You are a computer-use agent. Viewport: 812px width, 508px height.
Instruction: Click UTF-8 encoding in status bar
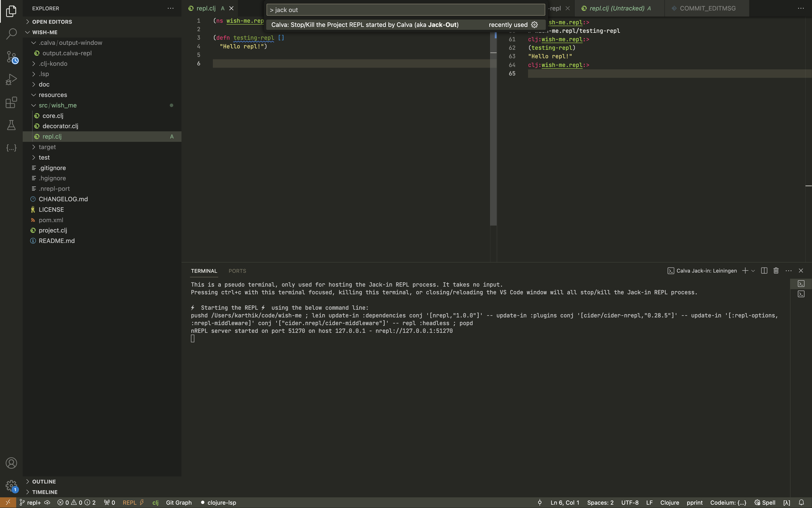630,503
